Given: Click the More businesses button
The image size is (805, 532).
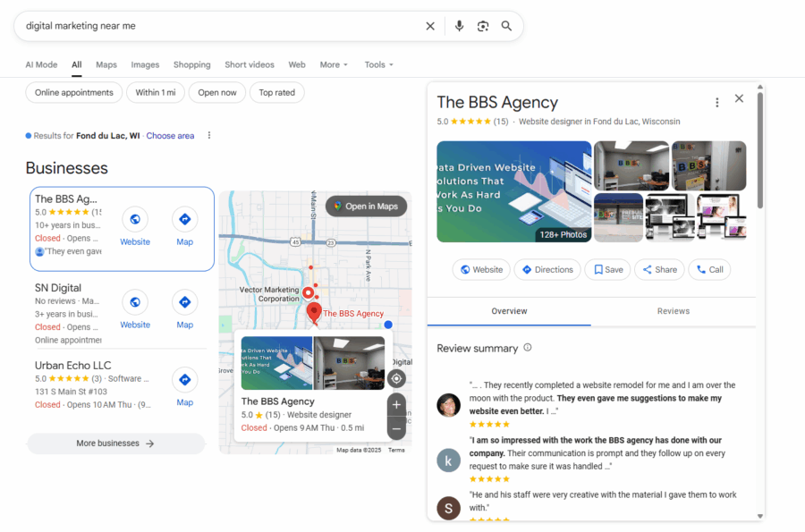Looking at the screenshot, I should (x=115, y=443).
